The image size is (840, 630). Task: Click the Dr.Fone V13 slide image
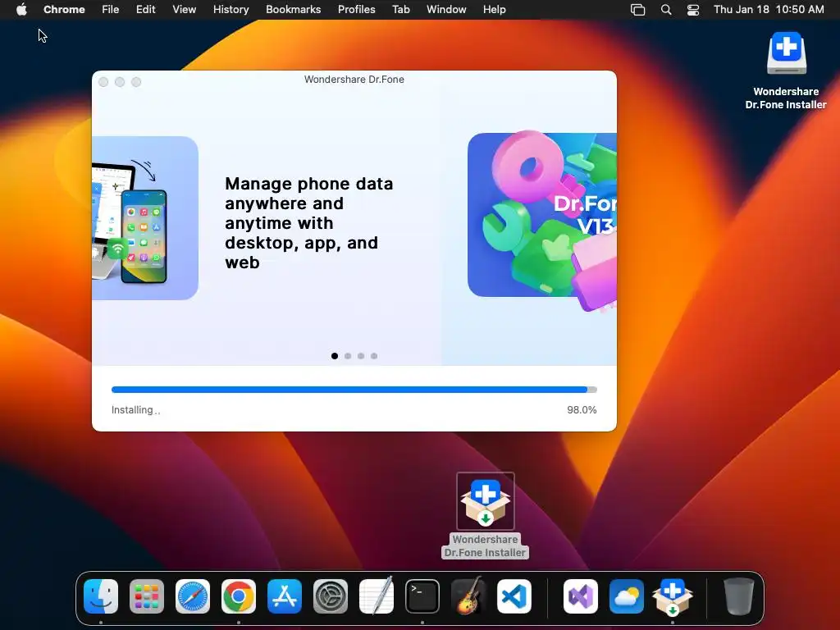[x=542, y=220]
